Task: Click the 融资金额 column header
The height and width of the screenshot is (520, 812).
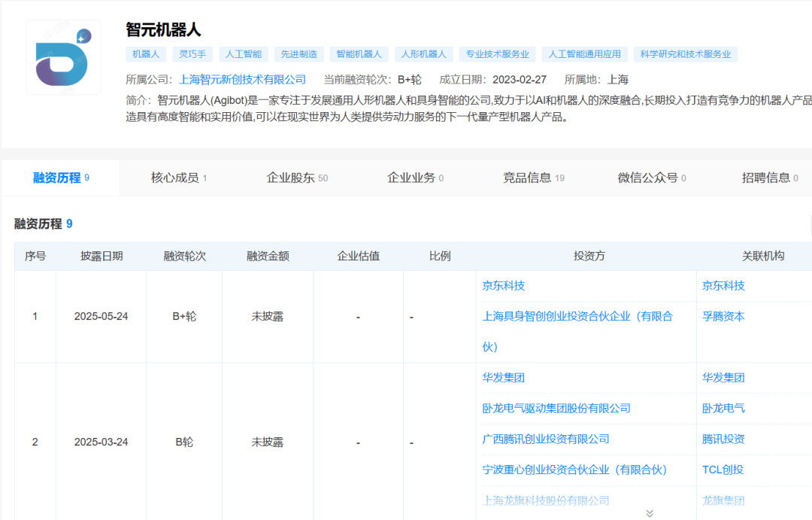Action: click(x=268, y=256)
